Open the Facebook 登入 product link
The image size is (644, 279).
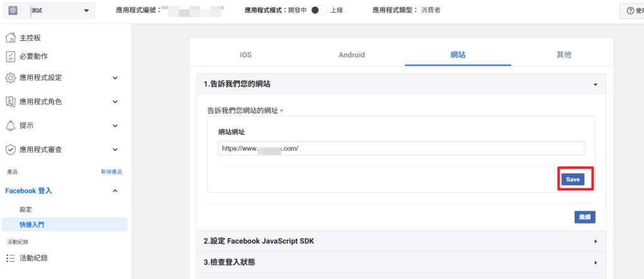pyautogui.click(x=28, y=191)
